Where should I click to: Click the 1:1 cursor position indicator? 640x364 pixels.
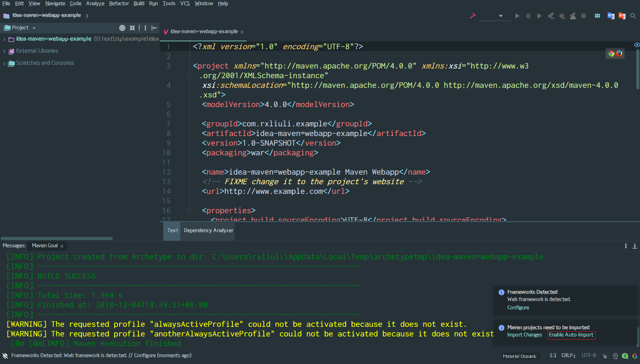553,355
